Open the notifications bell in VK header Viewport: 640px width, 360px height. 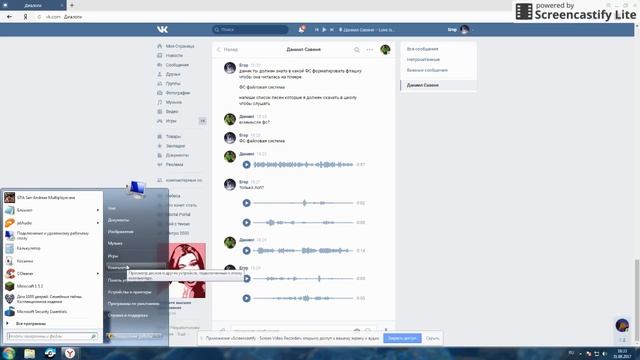coord(302,29)
